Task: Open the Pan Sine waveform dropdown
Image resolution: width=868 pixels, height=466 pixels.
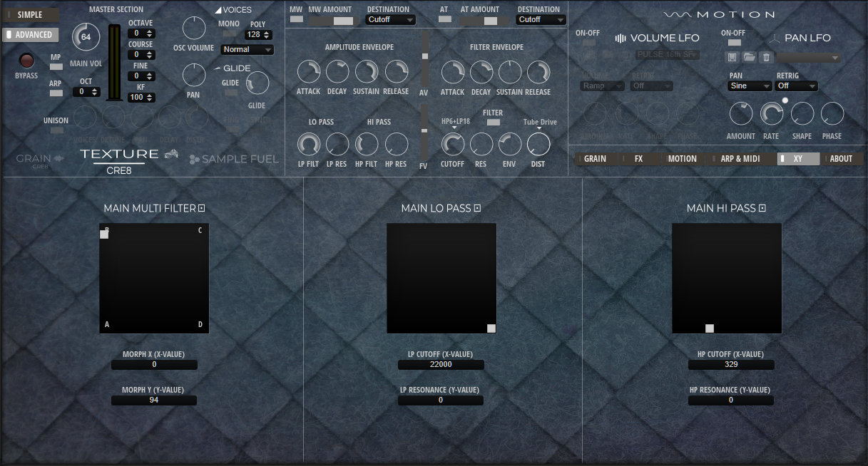Action: coord(750,86)
